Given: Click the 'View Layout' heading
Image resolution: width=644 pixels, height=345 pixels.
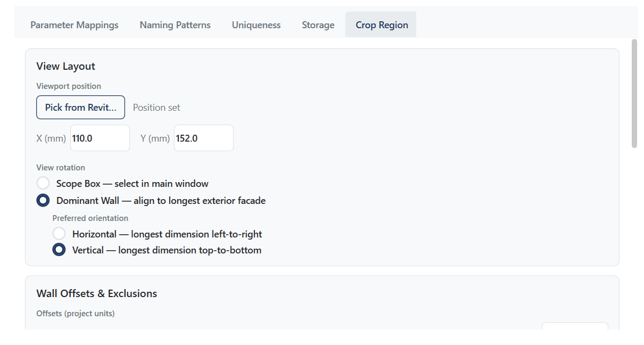Looking at the screenshot, I should [x=65, y=66].
